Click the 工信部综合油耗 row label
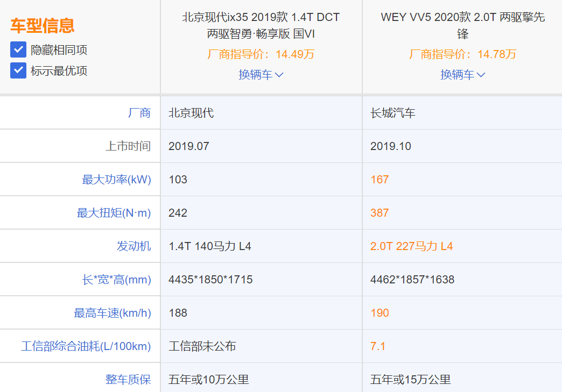 (86, 346)
